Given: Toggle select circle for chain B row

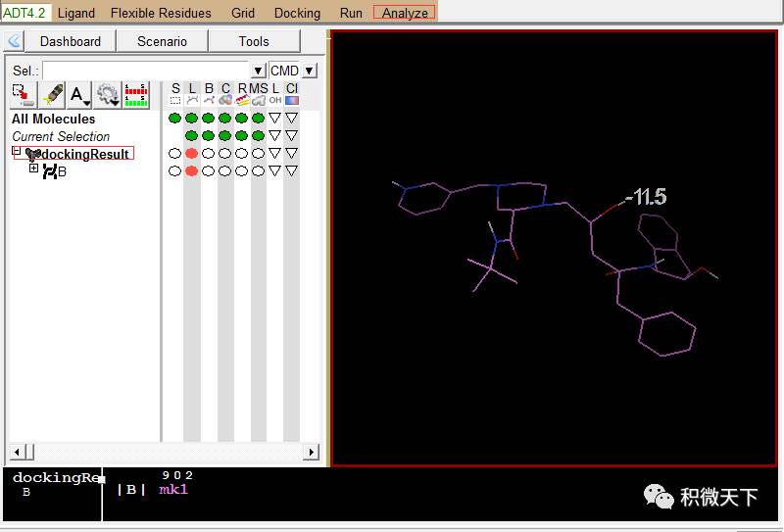Looking at the screenshot, I should [x=175, y=171].
